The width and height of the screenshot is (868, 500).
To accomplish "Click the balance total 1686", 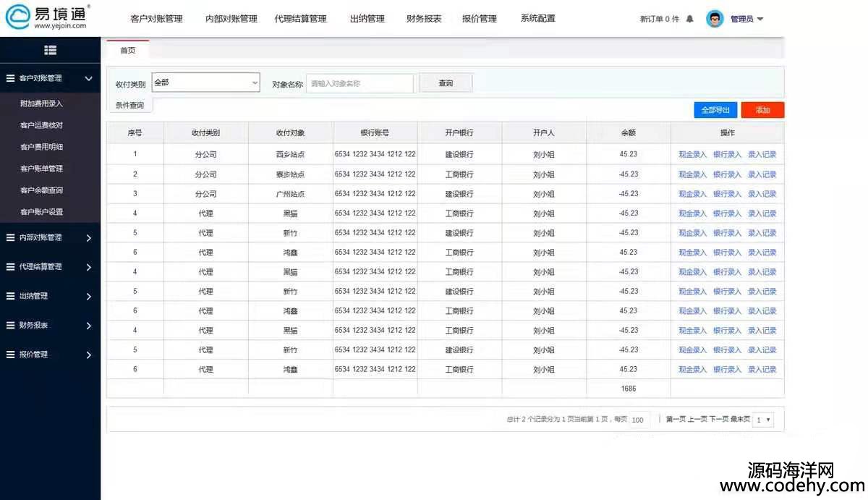I will [x=629, y=389].
